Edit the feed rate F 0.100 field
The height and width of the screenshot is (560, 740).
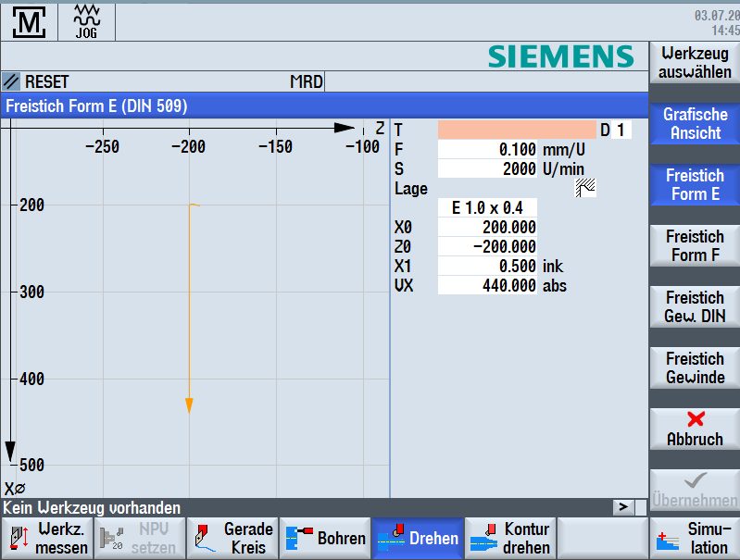[x=487, y=150]
